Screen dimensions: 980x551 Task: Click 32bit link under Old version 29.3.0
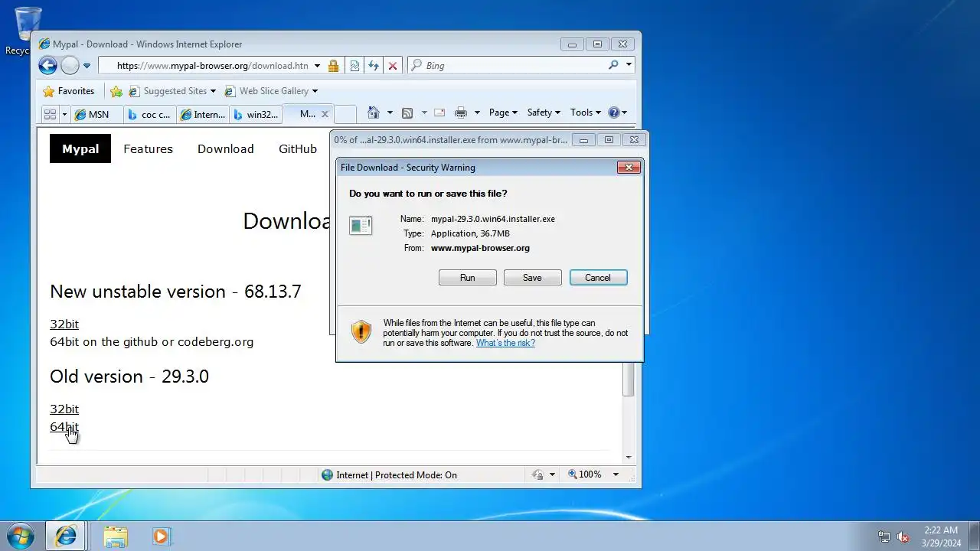coord(64,409)
